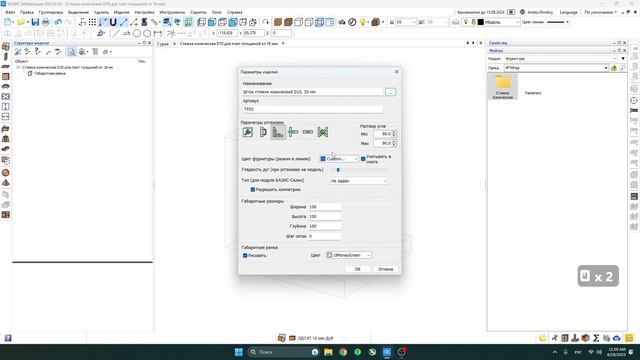This screenshot has width=640, height=360.
Task: Click the blue Undo arrow icon
Action: [58, 22]
